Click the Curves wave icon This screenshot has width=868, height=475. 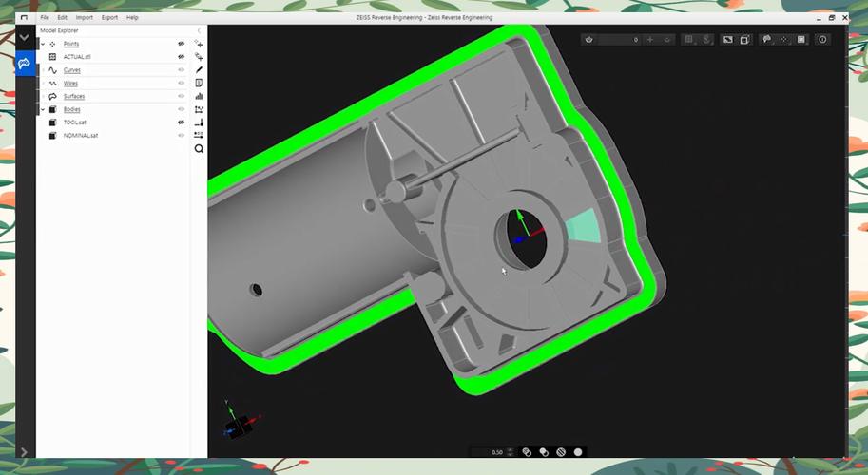pos(52,70)
